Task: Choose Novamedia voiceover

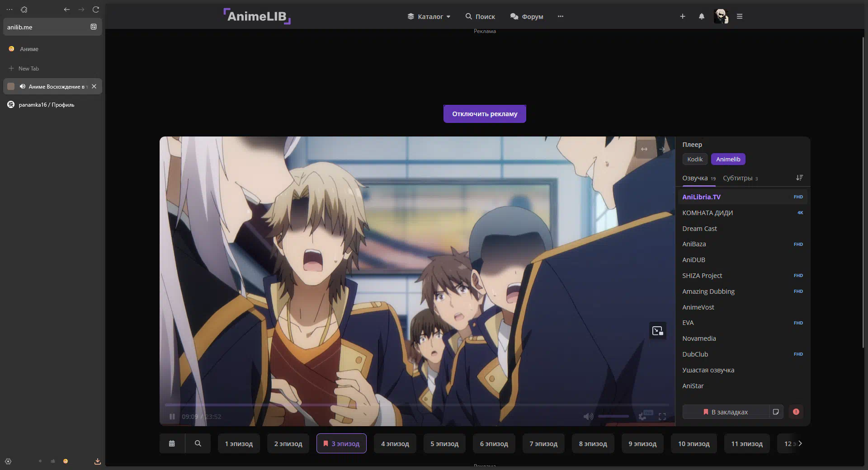Action: click(742, 338)
